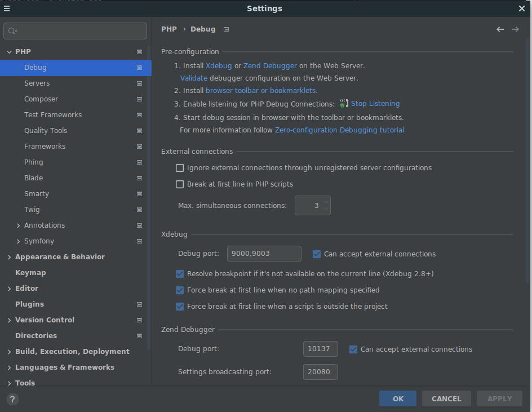
Task: Open help with the question mark
Action: pos(12,399)
